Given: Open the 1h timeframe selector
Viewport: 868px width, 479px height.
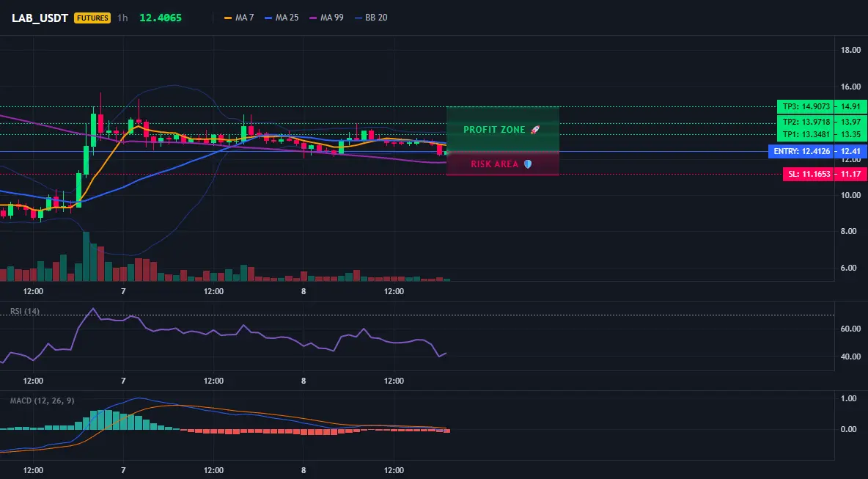Looking at the screenshot, I should [122, 18].
